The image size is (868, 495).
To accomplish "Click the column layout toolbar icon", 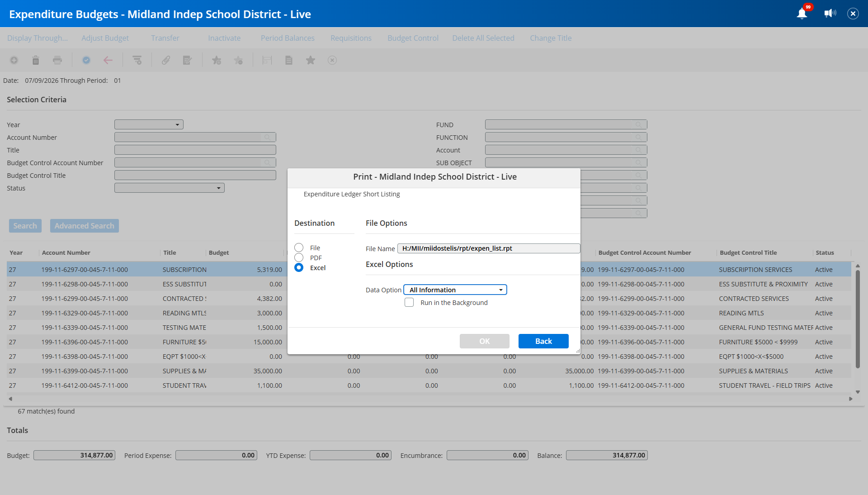I will point(267,60).
